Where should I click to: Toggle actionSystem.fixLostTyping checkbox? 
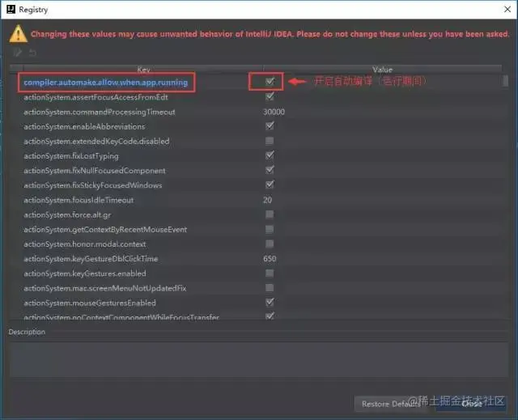pos(270,155)
